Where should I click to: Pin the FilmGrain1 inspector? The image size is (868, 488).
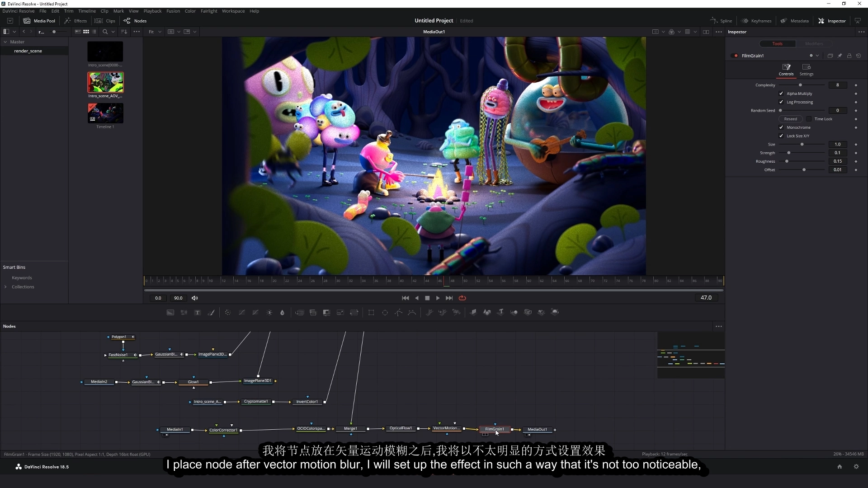pos(840,56)
